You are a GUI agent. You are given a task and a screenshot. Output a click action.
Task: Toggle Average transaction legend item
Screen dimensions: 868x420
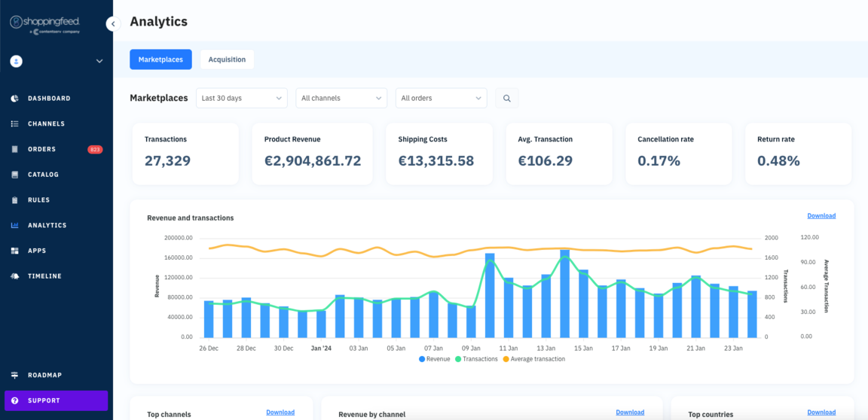click(x=535, y=359)
